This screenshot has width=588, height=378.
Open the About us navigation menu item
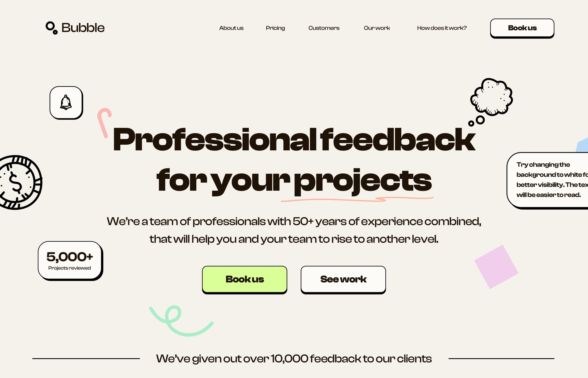click(x=231, y=28)
